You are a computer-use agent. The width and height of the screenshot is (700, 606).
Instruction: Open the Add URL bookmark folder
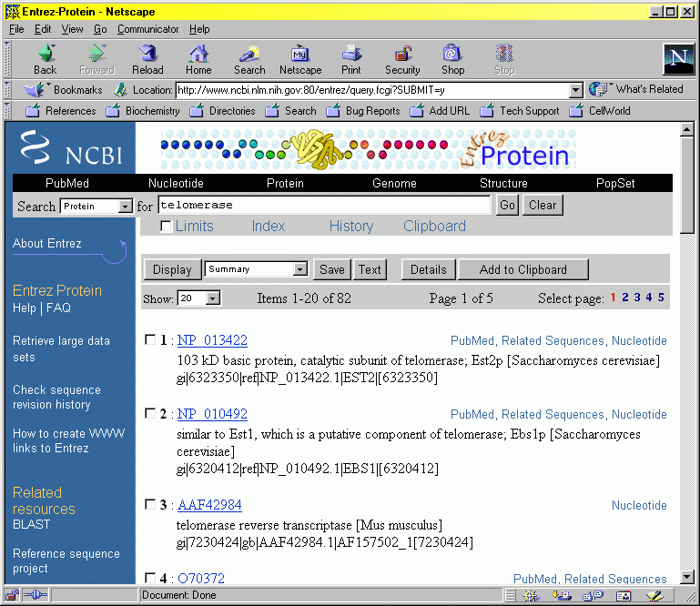(x=440, y=111)
